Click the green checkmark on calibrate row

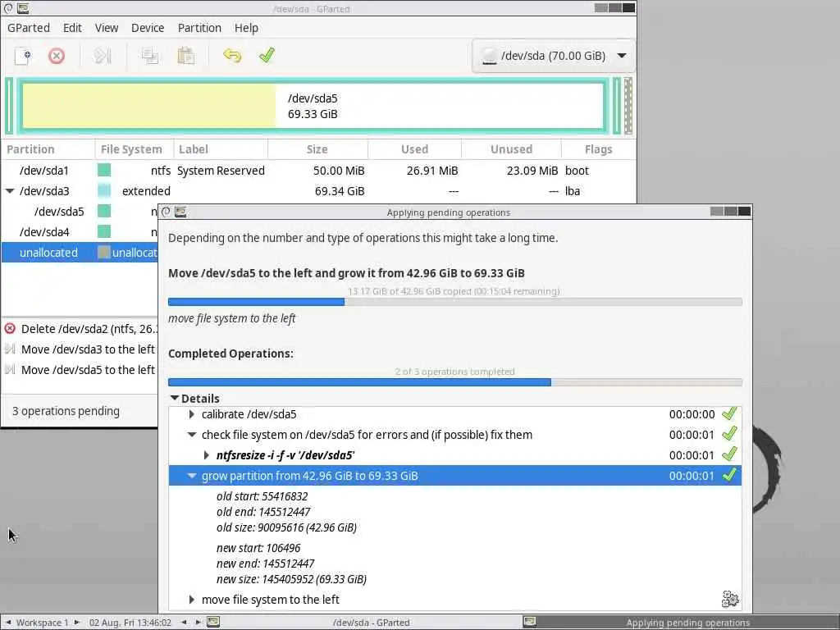729,413
